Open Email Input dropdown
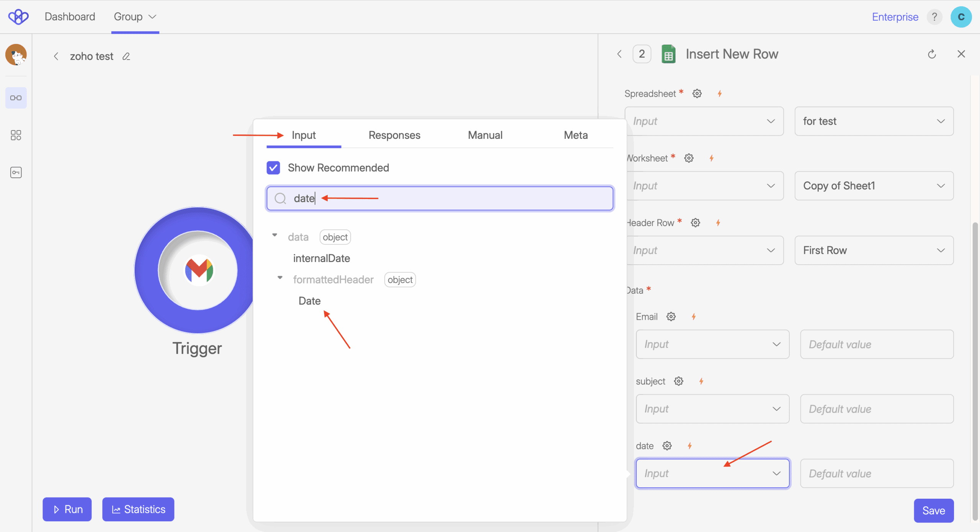This screenshot has width=980, height=532. 712,344
